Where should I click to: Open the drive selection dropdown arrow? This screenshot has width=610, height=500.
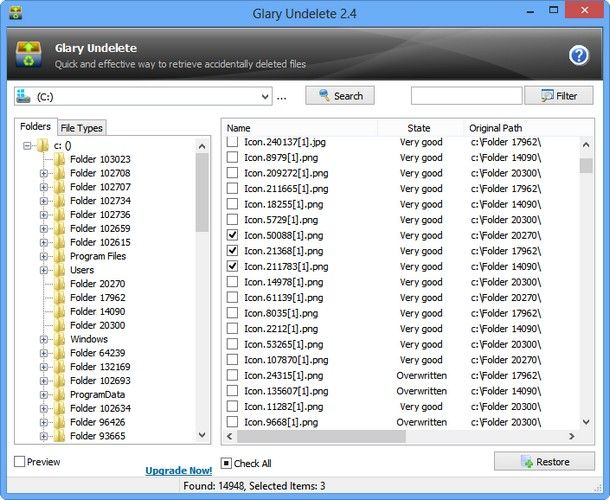click(x=265, y=96)
